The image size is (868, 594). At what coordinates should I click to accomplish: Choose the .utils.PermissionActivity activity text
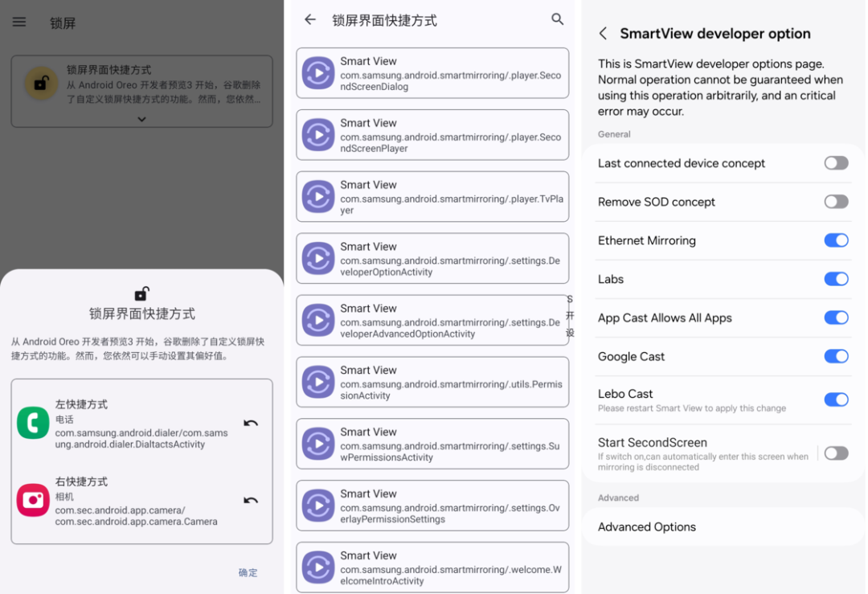click(x=451, y=390)
